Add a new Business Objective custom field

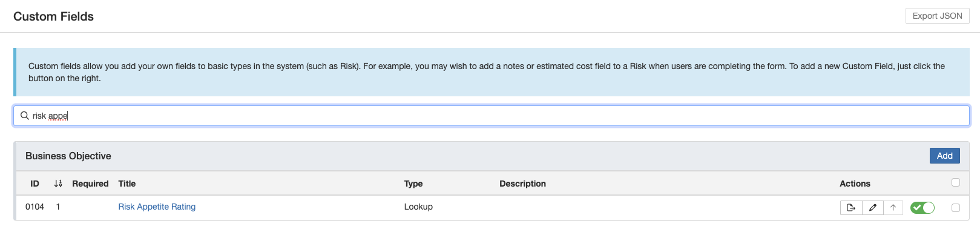pyautogui.click(x=944, y=156)
